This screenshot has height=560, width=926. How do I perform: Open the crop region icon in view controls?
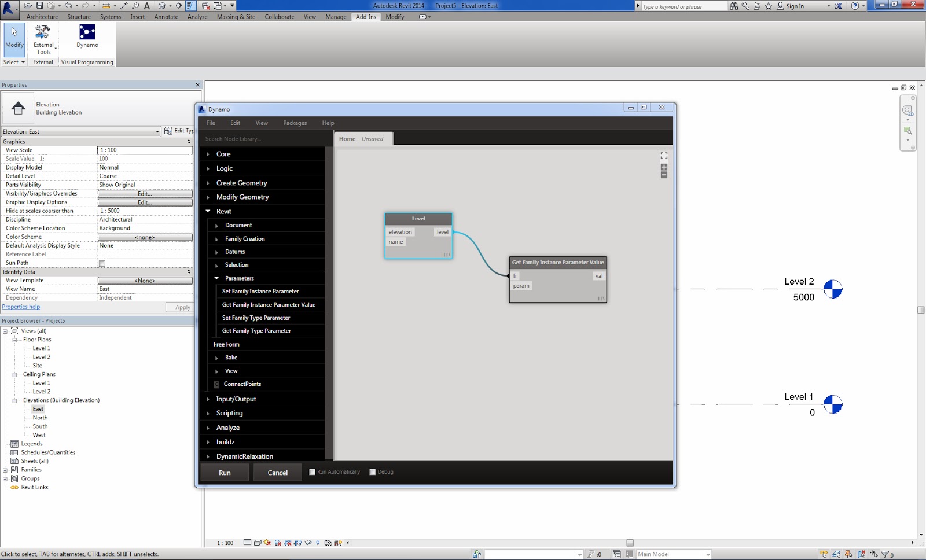(288, 543)
